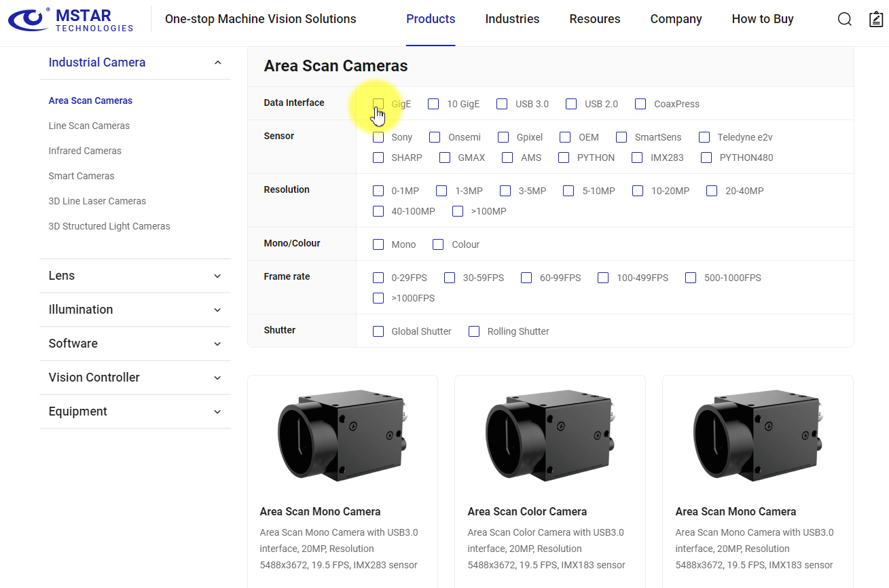Expand the Vision Controller category
889x588 pixels.
(x=217, y=378)
